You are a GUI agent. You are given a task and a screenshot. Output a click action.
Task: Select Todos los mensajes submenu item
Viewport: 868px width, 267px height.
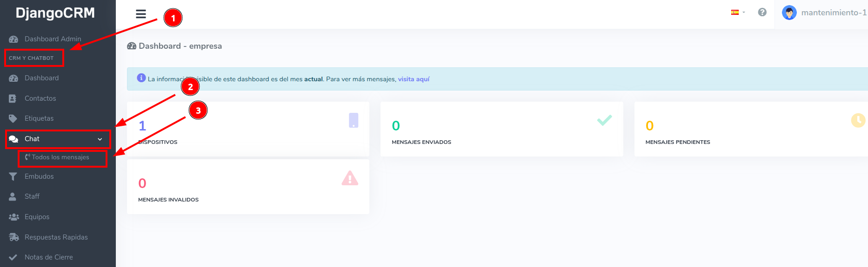click(x=60, y=157)
